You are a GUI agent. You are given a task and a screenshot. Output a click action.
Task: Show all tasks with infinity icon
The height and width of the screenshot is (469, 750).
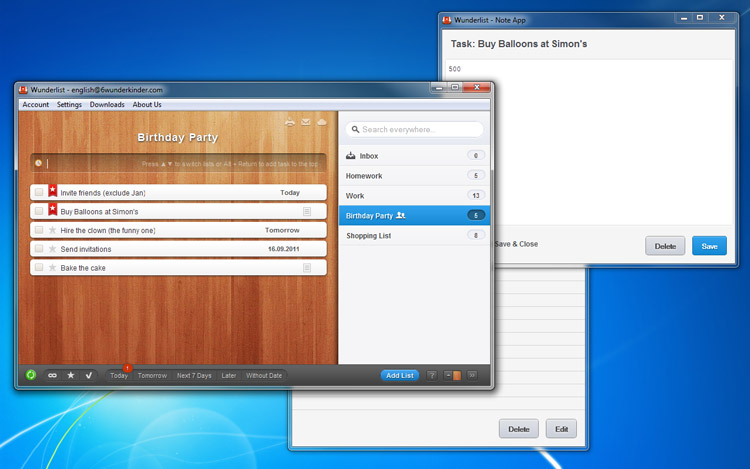[52, 375]
